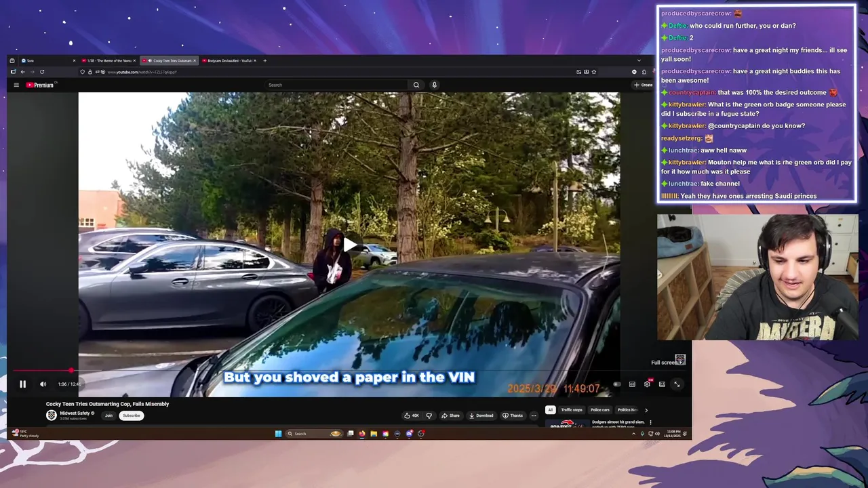
Task: Toggle subtitles/closed captions button
Action: pos(632,384)
